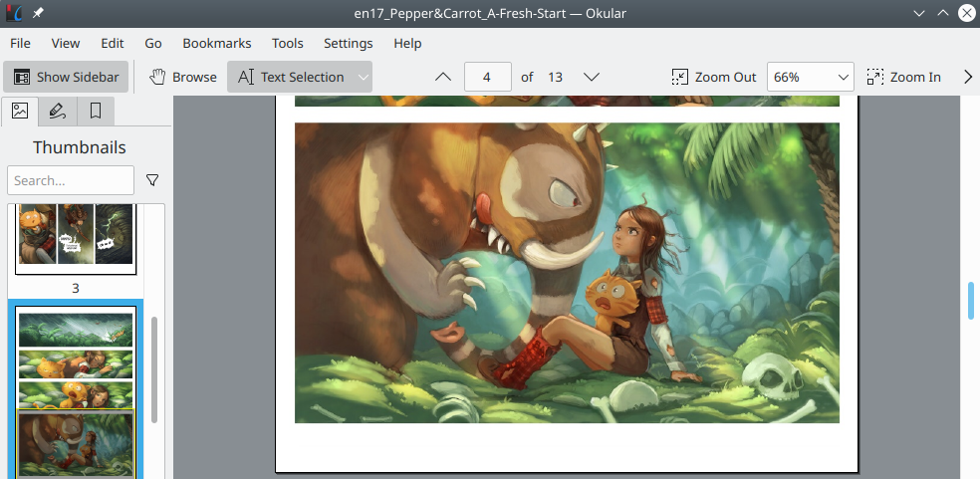980x479 pixels.
Task: Toggle Show Sidebar button
Action: point(67,77)
